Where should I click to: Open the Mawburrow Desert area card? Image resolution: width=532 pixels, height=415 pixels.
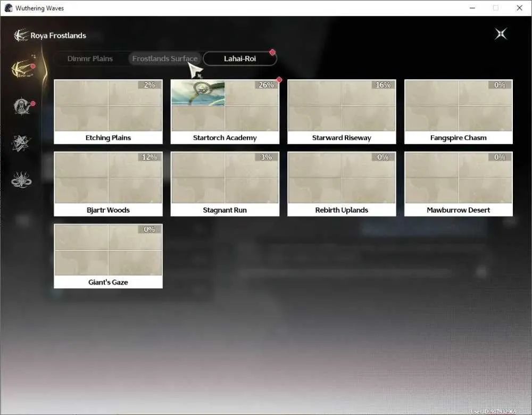click(x=459, y=184)
